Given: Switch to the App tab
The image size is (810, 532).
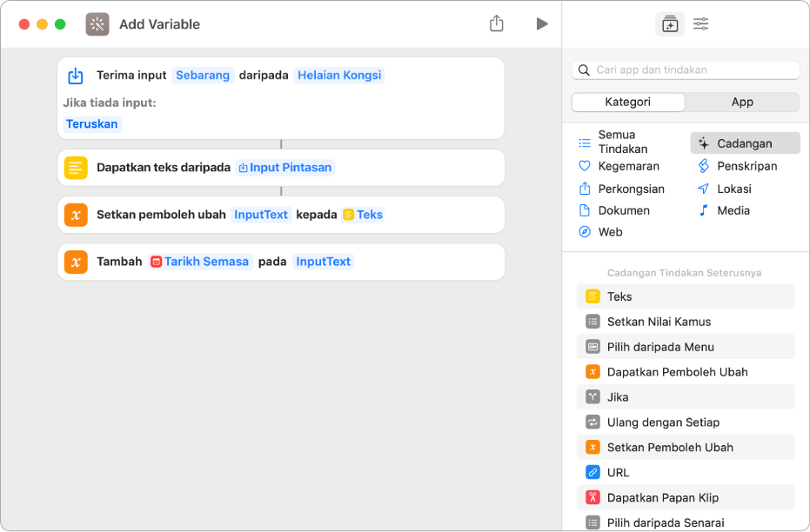Looking at the screenshot, I should [x=742, y=102].
